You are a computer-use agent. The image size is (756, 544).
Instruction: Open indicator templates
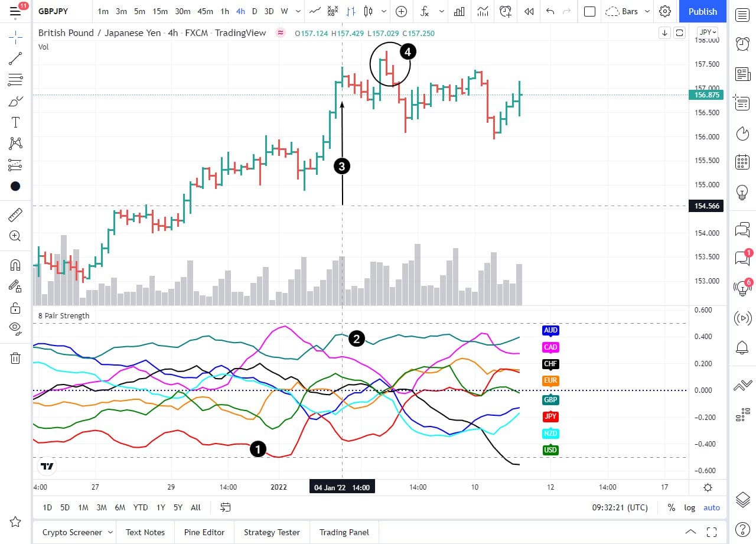click(483, 11)
